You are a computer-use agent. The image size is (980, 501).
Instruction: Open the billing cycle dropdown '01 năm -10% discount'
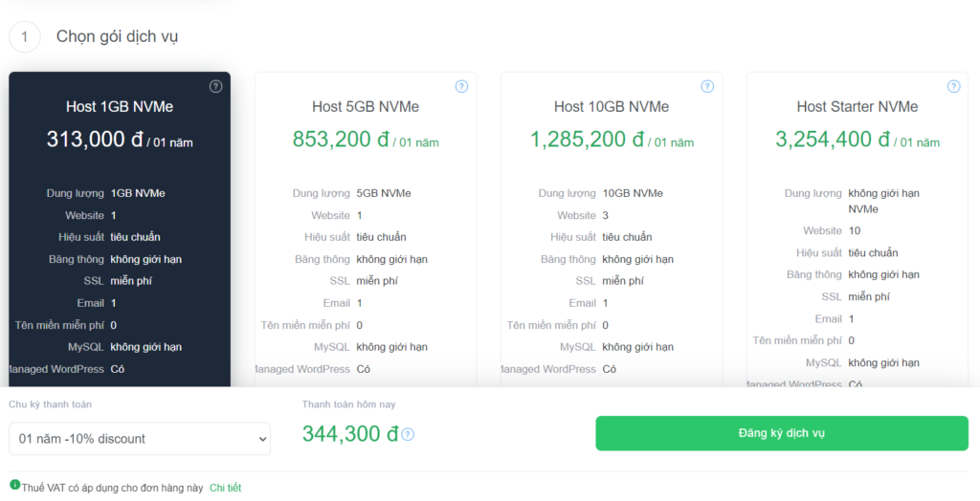point(140,439)
